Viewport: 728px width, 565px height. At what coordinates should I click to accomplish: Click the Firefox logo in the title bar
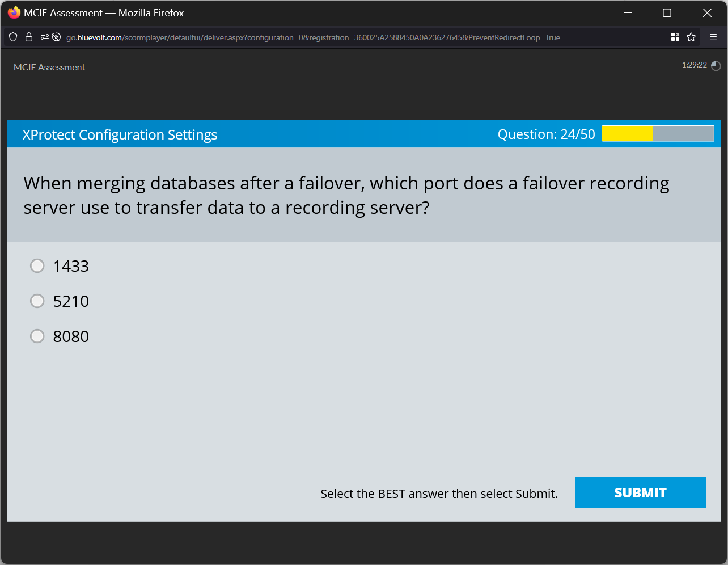pyautogui.click(x=14, y=12)
